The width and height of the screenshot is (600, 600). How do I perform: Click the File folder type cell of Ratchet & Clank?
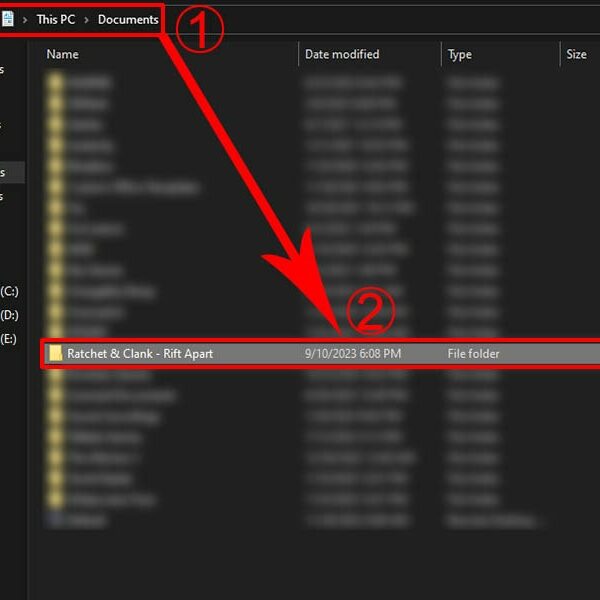tap(473, 354)
